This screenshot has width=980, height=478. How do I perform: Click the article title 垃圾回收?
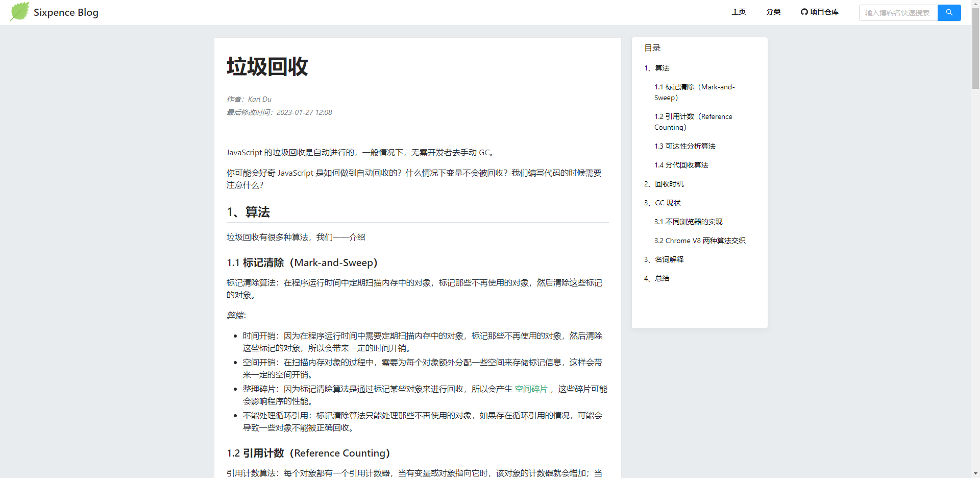pos(267,66)
